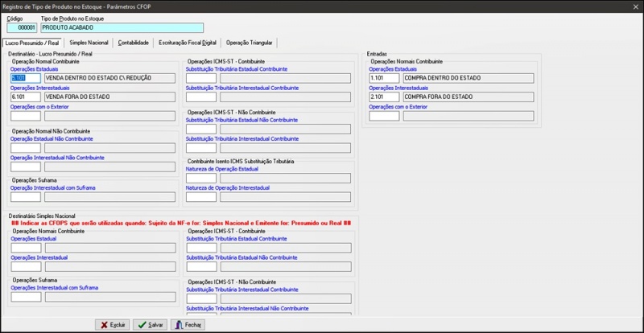
Task: Click Operações Interestadual com Suframa code field
Action: click(x=26, y=297)
